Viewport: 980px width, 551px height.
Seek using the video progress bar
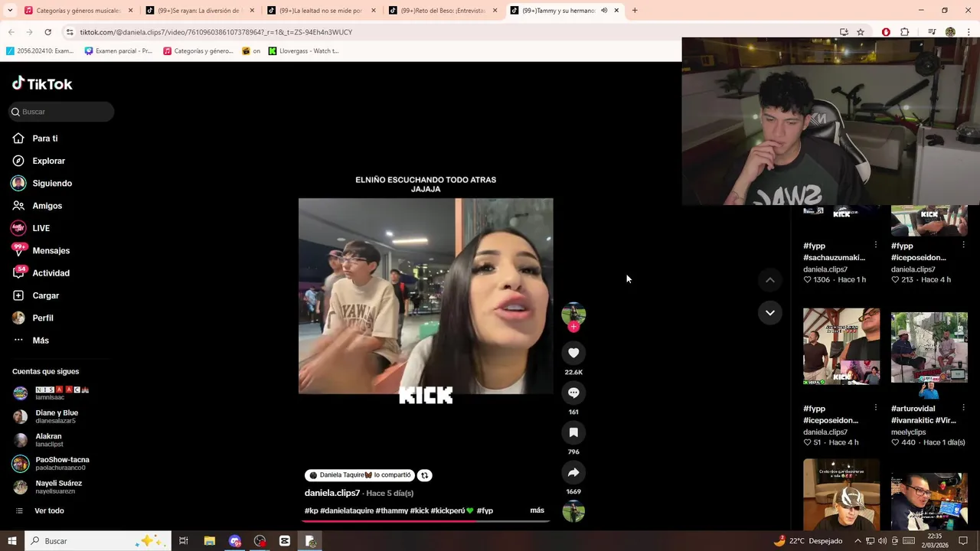click(x=426, y=521)
